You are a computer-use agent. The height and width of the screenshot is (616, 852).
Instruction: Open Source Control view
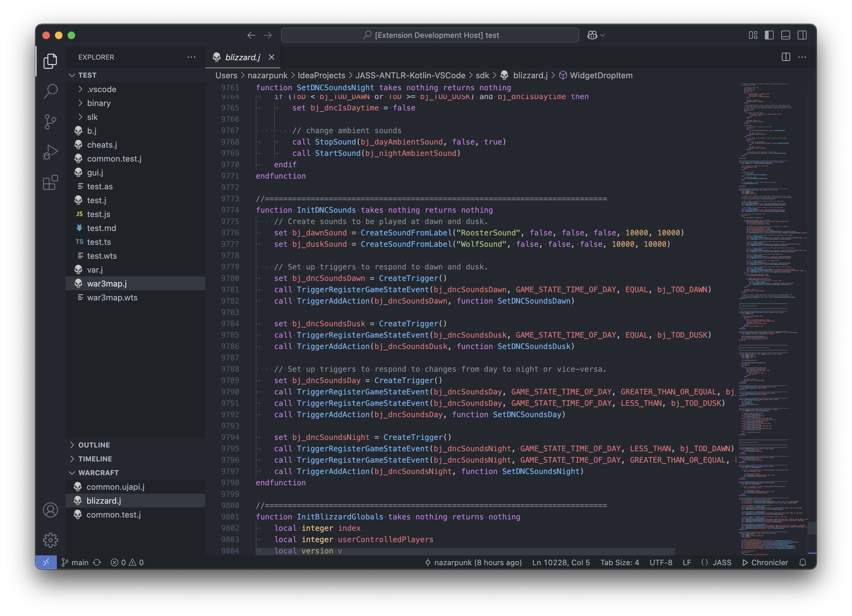click(x=50, y=121)
